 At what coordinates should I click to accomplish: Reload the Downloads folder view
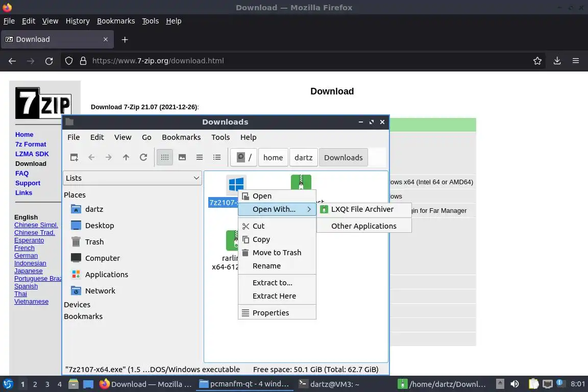[x=143, y=158]
